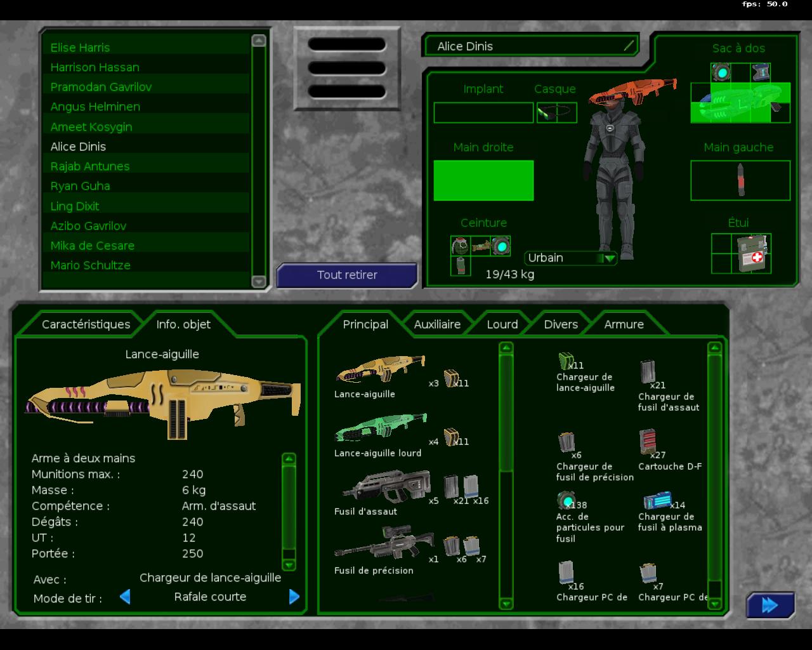
Task: Switch to the Armure tab
Action: 624,324
